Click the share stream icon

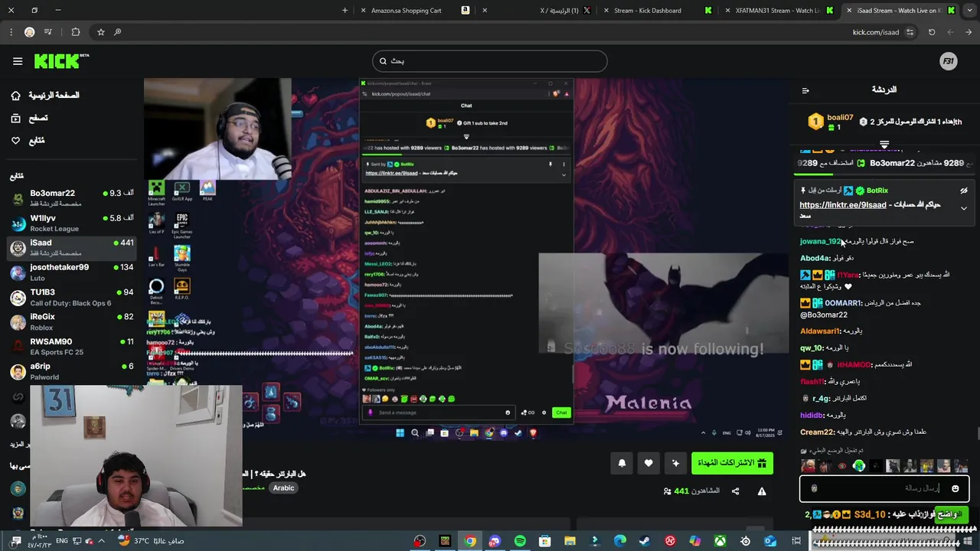(x=735, y=491)
